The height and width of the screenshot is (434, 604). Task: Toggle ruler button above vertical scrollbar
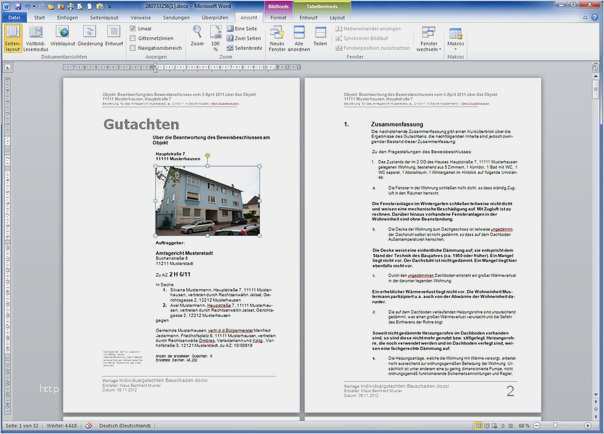point(595,67)
